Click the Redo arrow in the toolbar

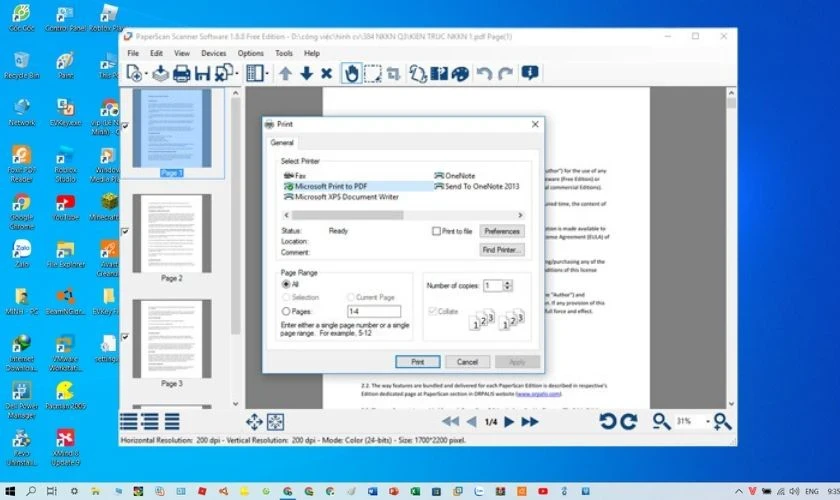(505, 73)
